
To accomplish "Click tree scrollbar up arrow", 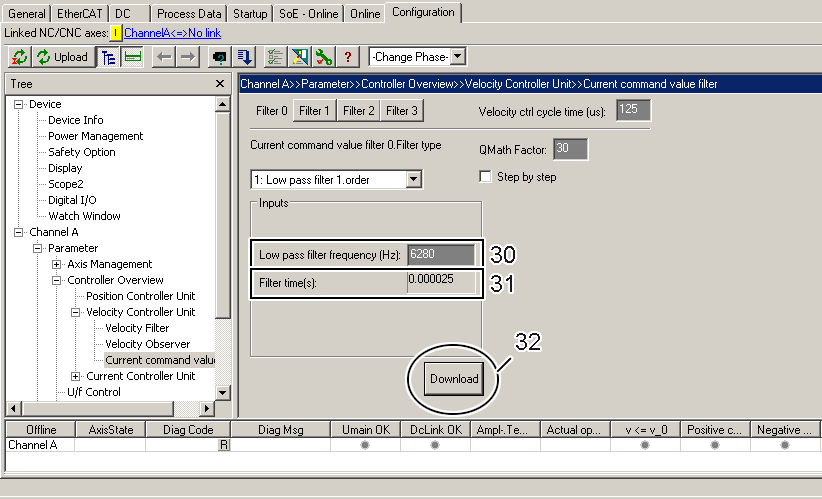I will tap(223, 104).
